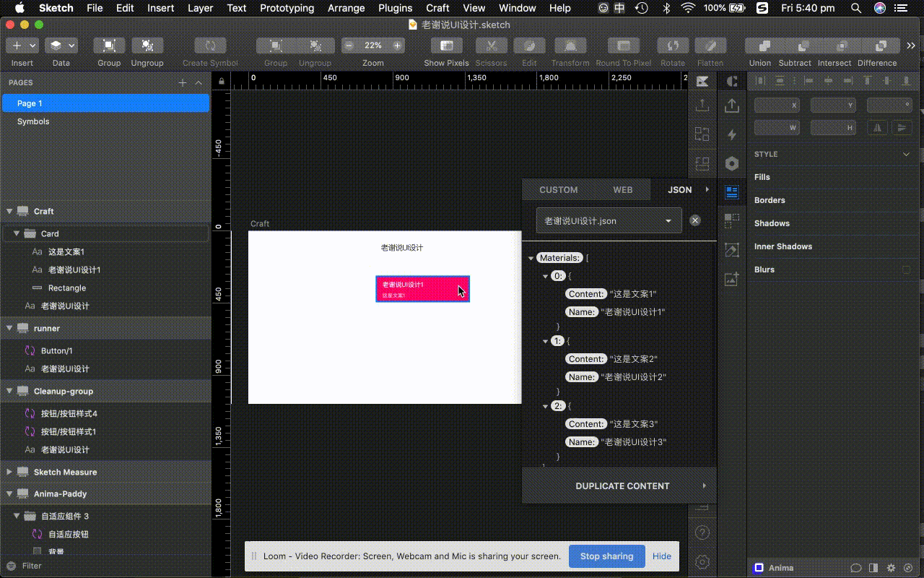Open the Plugins menu
Viewport: 924px width, 578px height.
click(395, 8)
